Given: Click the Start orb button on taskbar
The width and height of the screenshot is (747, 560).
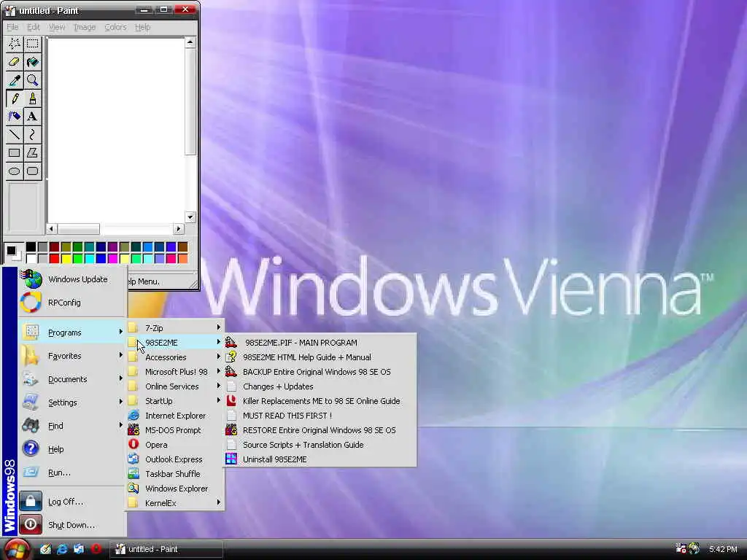Looking at the screenshot, I should point(18,549).
